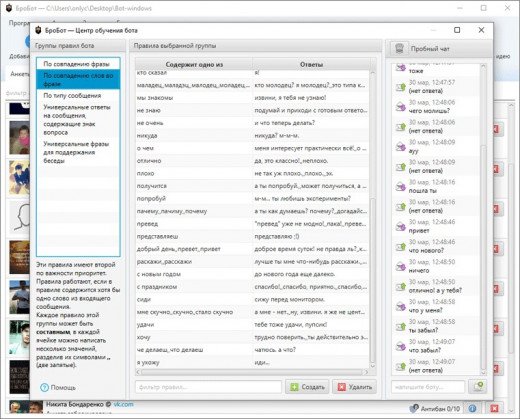Select the 'сиди' rule cell
This screenshot has width=520, height=419.
point(194,300)
